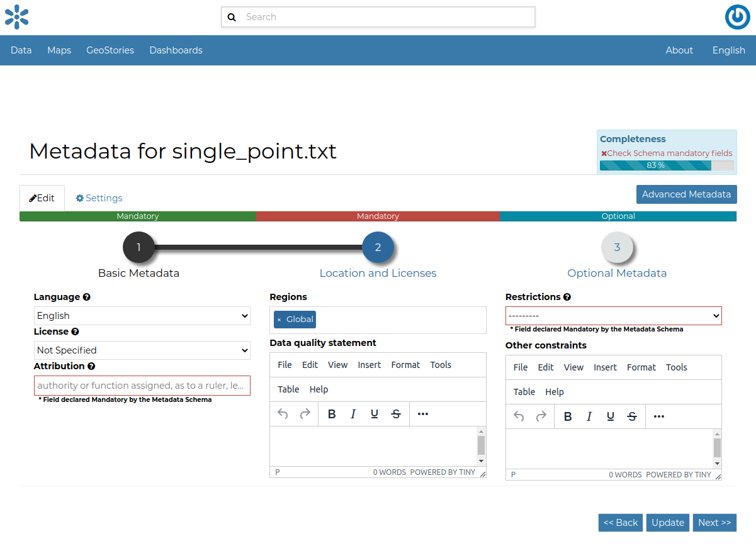This screenshot has width=756, height=546.
Task: Toggle Strikethrough in Other constraints editor
Action: click(632, 416)
